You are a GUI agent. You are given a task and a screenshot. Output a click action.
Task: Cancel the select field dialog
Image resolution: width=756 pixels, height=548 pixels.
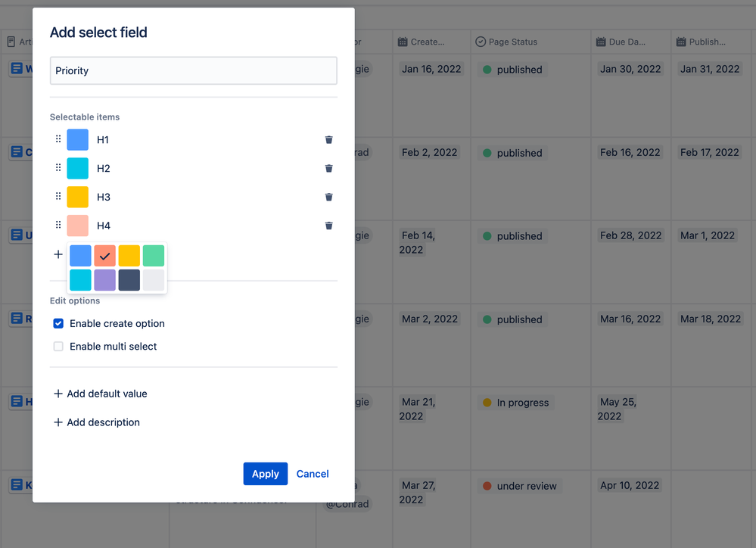click(x=312, y=473)
